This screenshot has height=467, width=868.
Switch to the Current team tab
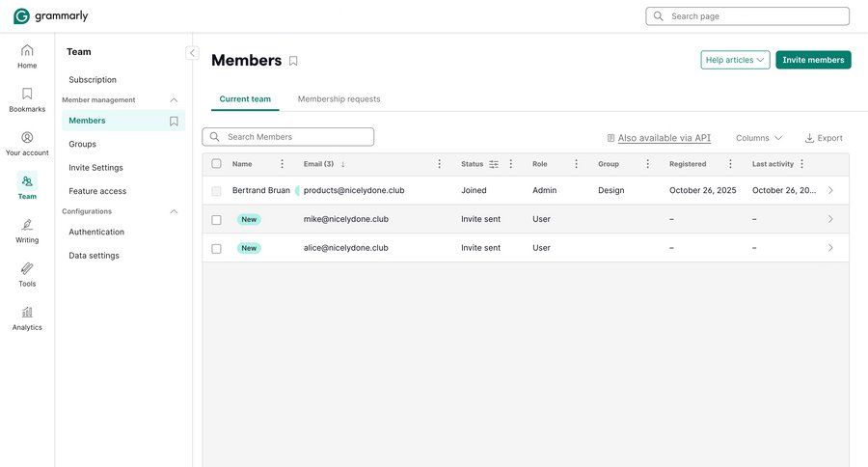(245, 99)
